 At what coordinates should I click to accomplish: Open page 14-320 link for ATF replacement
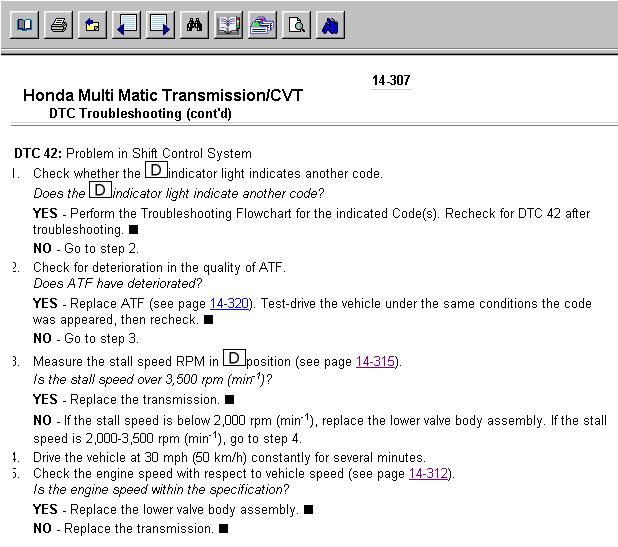pyautogui.click(x=229, y=304)
